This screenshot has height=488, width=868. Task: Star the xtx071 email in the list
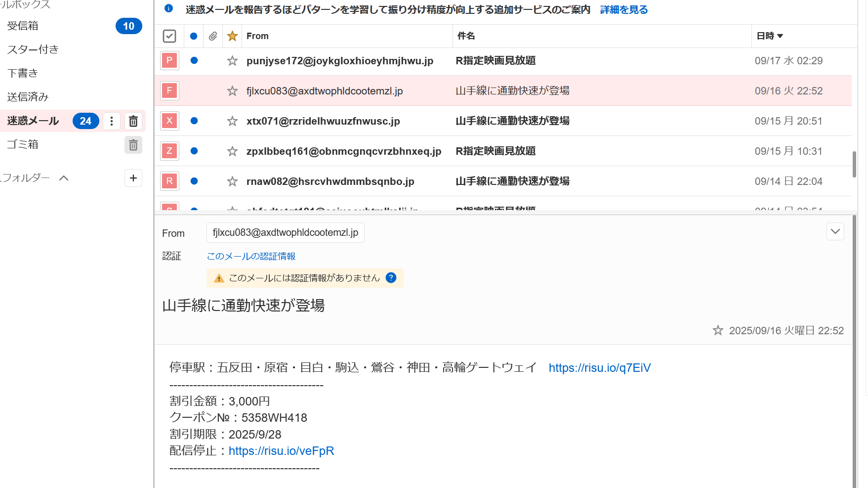click(x=232, y=121)
